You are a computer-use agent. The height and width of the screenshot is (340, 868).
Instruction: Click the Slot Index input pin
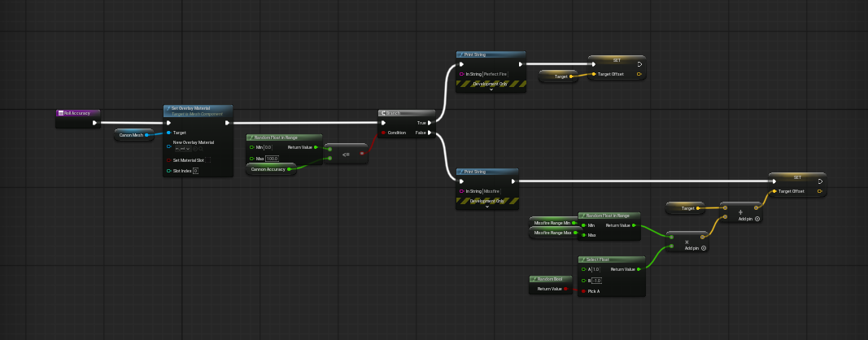(169, 171)
